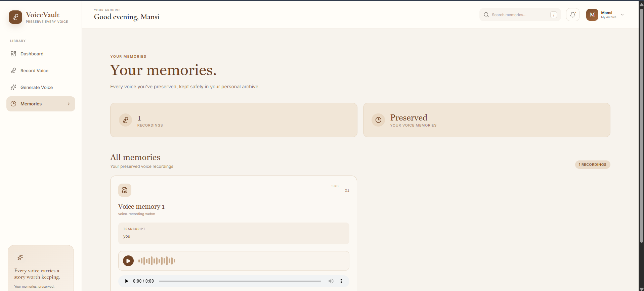Click the audio file icon on Voice memory 1

(x=125, y=190)
